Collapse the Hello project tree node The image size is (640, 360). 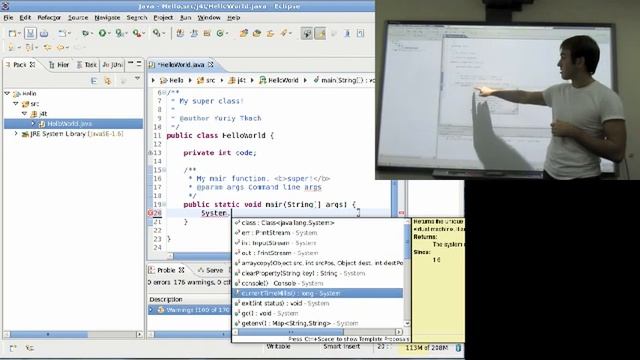7,93
